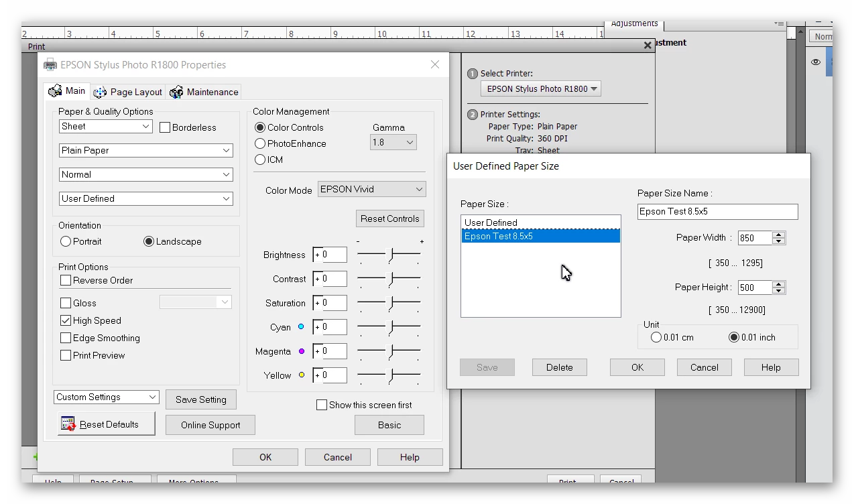
Task: Toggle Show this screen first
Action: (x=322, y=405)
